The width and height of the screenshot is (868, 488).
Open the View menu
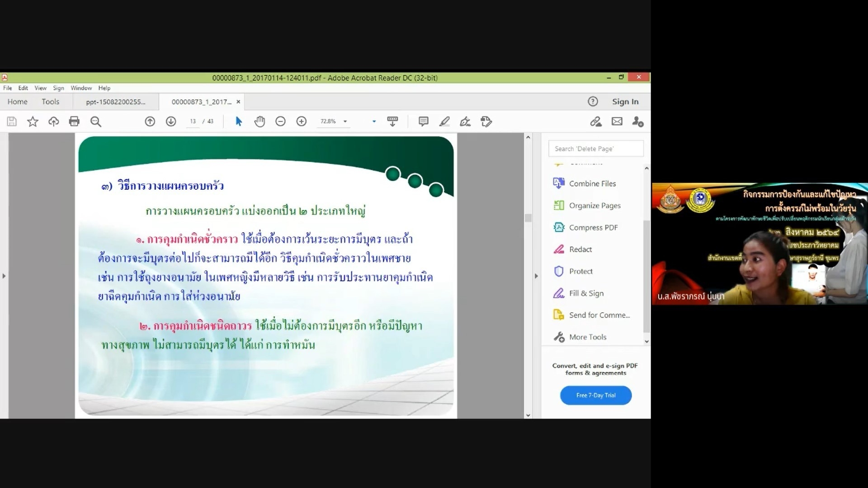[x=40, y=88]
